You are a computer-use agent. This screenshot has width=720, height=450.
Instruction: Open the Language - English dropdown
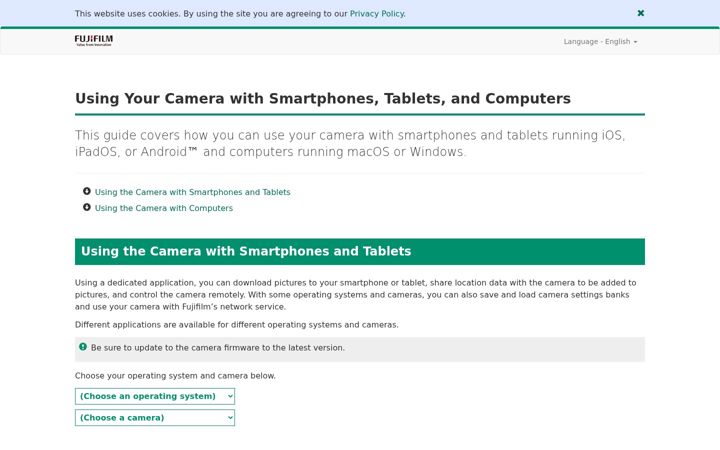coord(600,41)
